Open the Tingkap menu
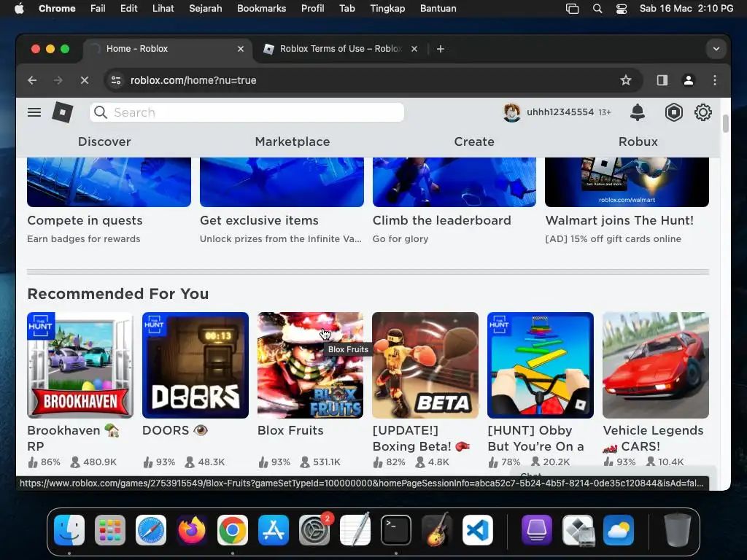Image resolution: width=747 pixels, height=560 pixels. click(x=387, y=9)
